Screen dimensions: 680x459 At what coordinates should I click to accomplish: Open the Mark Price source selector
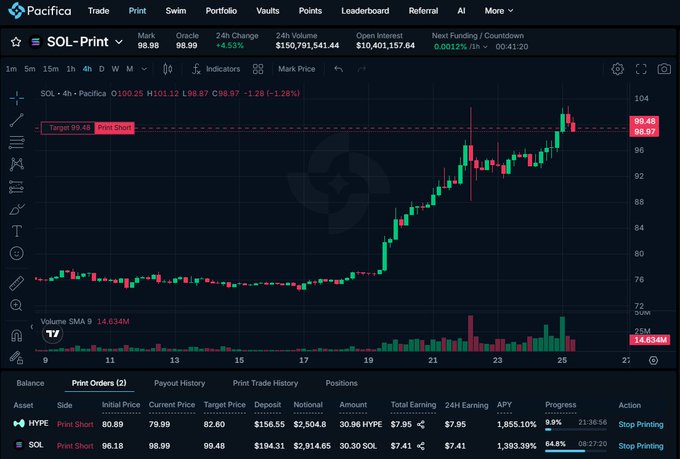tap(297, 69)
